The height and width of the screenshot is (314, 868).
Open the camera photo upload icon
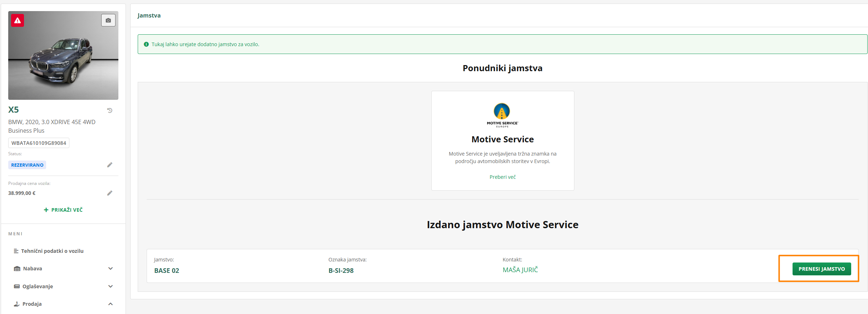108,20
